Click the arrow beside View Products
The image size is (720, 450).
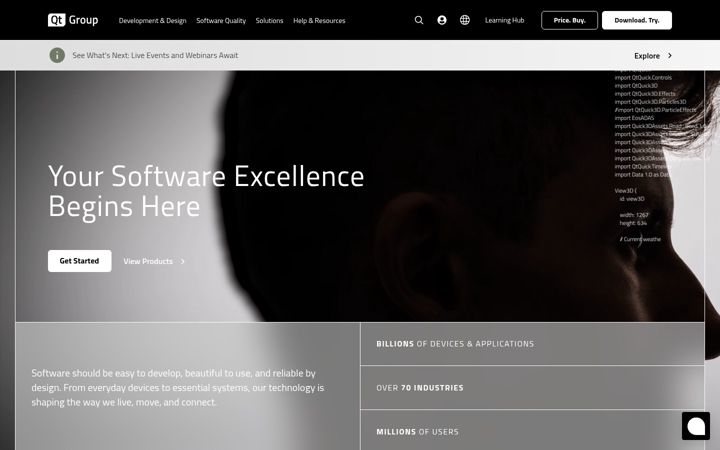click(183, 261)
